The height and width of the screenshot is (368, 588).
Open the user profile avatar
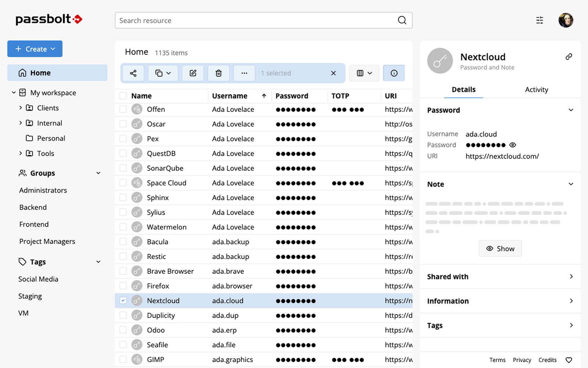tap(566, 20)
